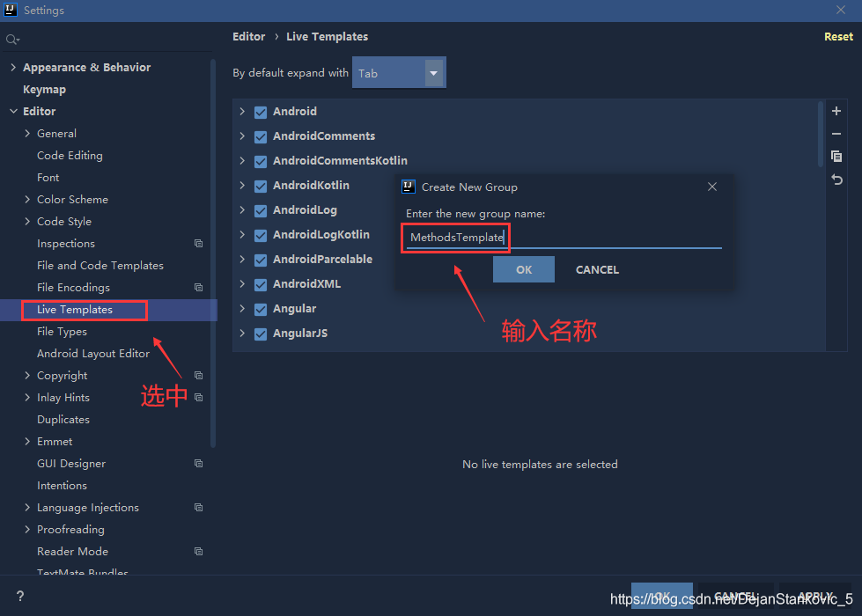Restore deleted defaults with undo arrow icon
The width and height of the screenshot is (862, 616).
836,180
